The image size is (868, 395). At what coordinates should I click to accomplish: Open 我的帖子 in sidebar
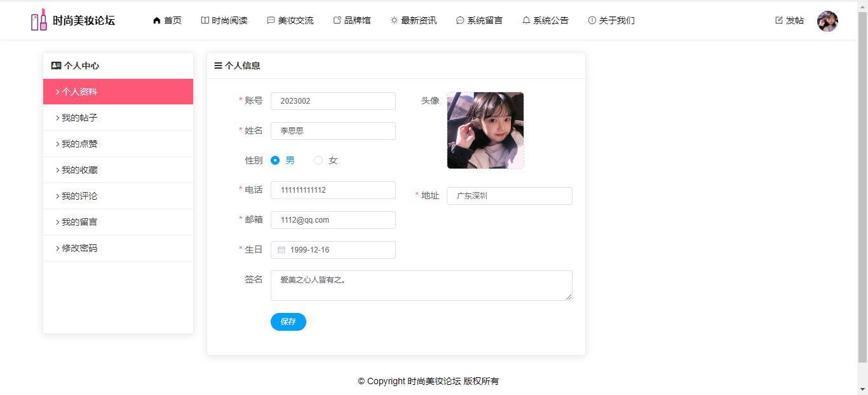118,118
